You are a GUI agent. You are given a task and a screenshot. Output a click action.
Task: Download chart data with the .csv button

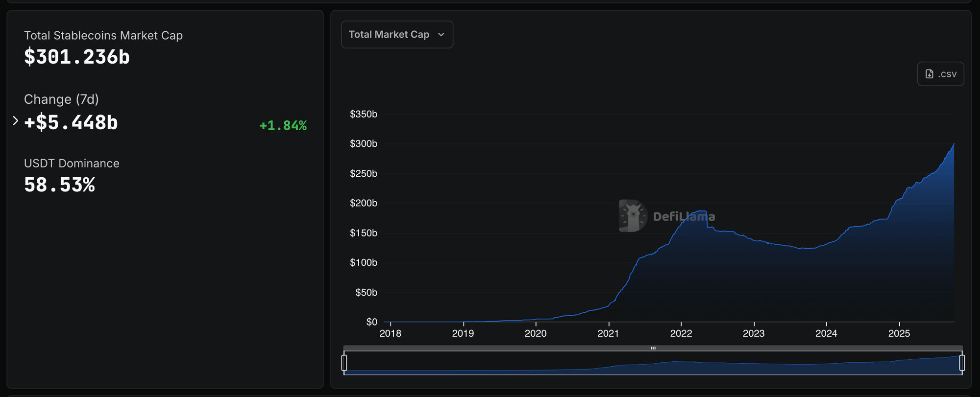(940, 74)
